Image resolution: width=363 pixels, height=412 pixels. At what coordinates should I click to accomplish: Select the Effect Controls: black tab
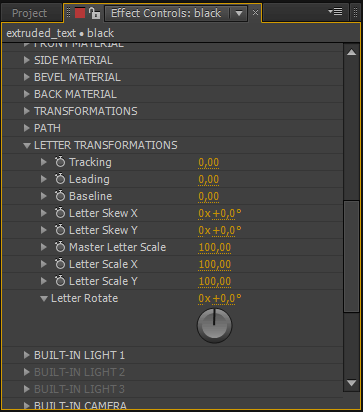tap(166, 13)
